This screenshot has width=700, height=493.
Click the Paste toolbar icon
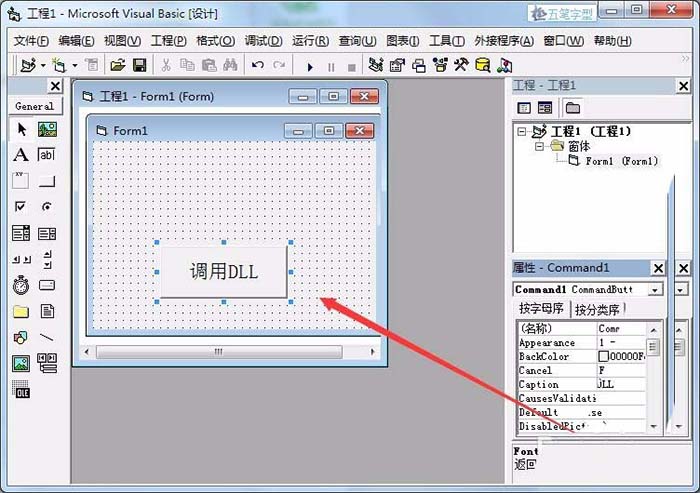(x=209, y=66)
